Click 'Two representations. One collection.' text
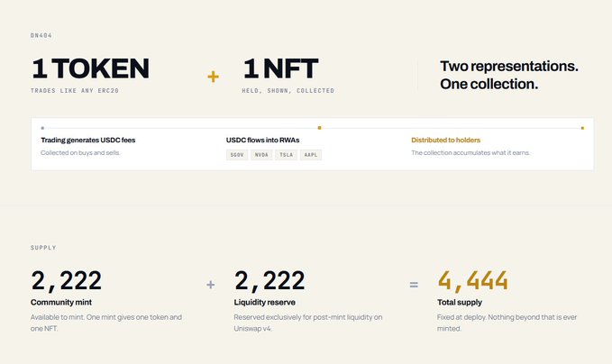 509,75
